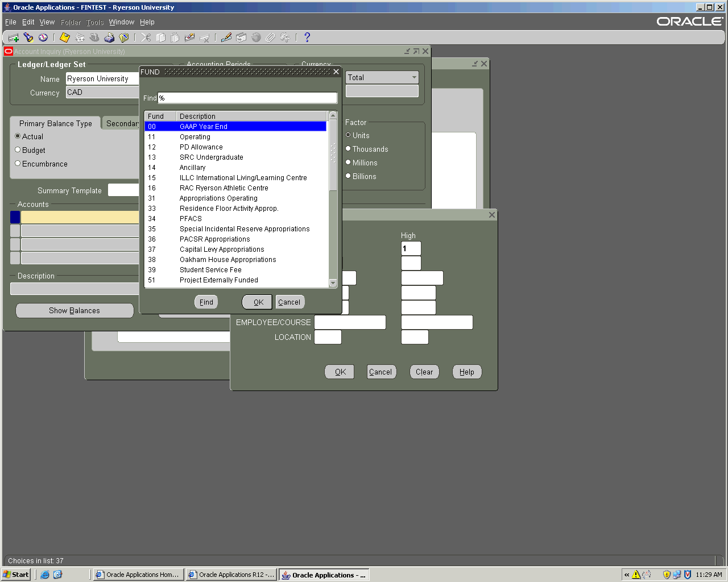Choose the Thousands factor radio button
The height and width of the screenshot is (582, 728).
[348, 149]
